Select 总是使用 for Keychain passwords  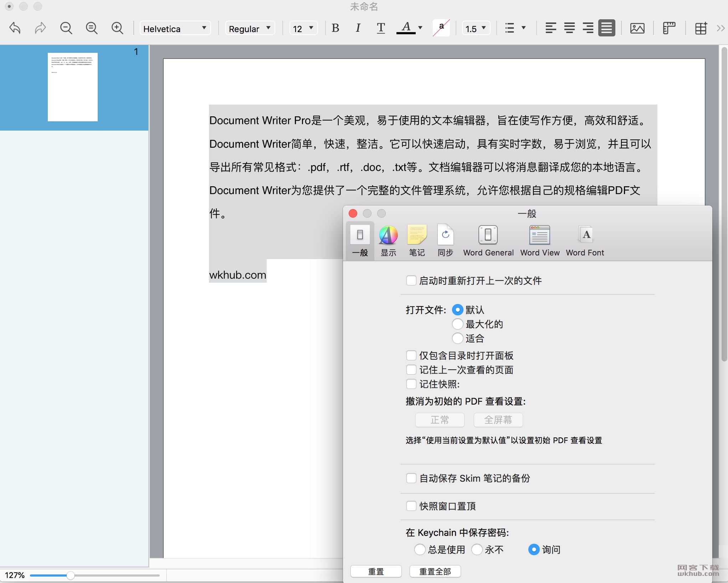pyautogui.click(x=420, y=549)
